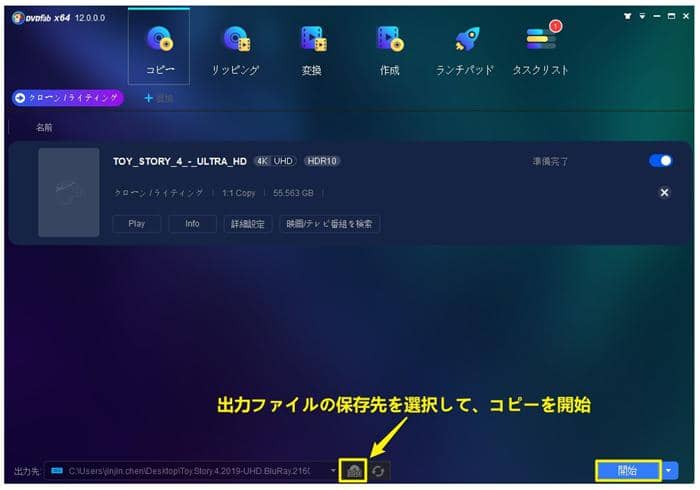The height and width of the screenshot is (490, 700).
Task: Maximize the DVDFab window
Action: tap(671, 17)
